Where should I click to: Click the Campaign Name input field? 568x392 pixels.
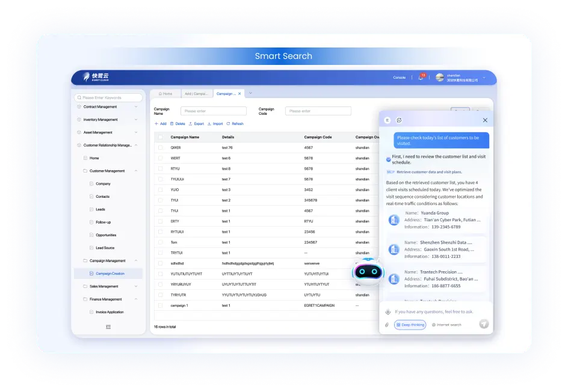(x=214, y=111)
